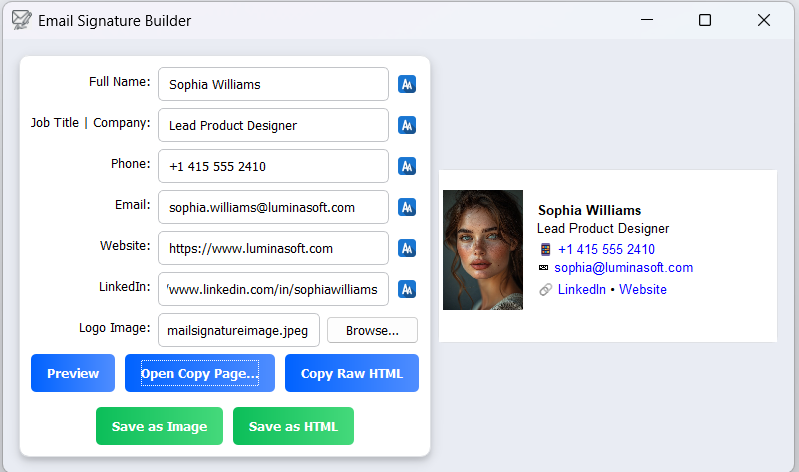This screenshot has width=799, height=472.
Task: Click Save as Image button
Action: (159, 426)
